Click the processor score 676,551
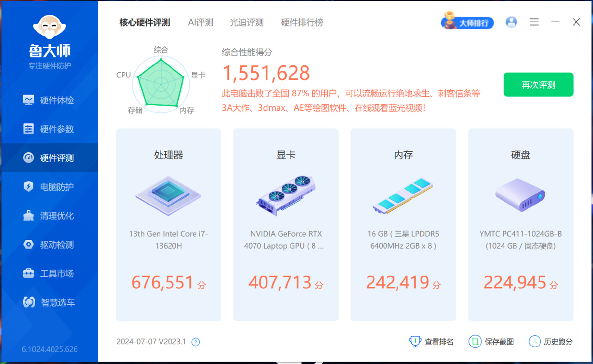 (163, 282)
